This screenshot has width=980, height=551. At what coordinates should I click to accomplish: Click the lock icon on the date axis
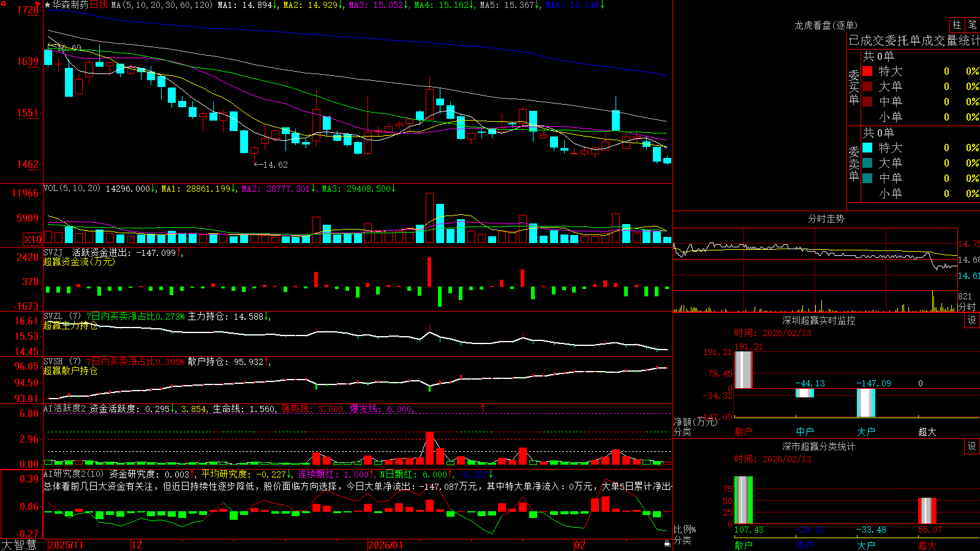(x=668, y=544)
